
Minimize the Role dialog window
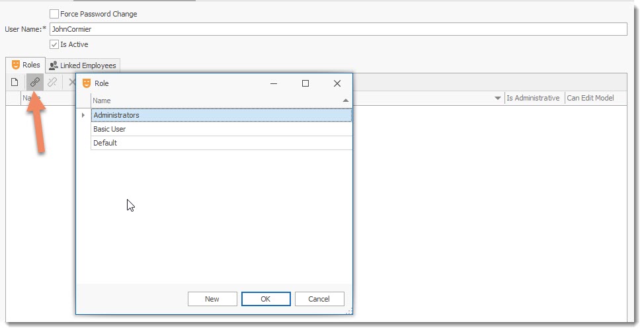tap(274, 83)
